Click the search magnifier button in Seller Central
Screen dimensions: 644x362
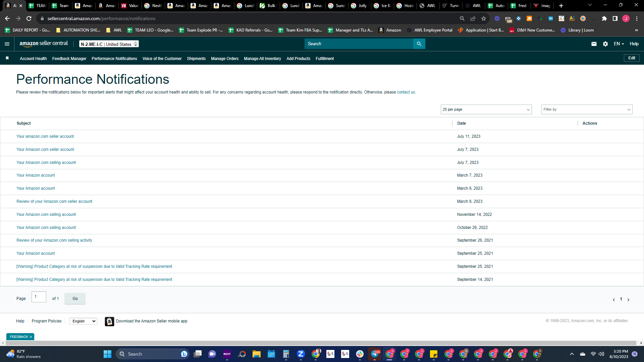point(419,44)
